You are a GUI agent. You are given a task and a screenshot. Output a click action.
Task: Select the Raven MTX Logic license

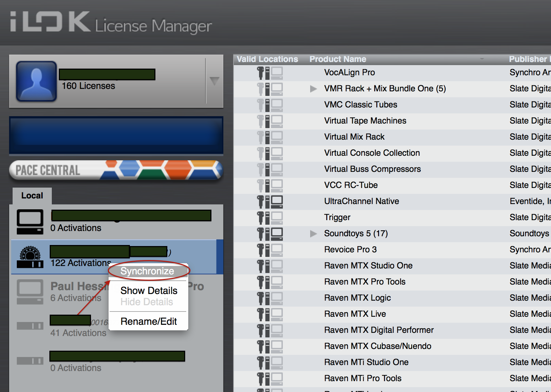coord(392,298)
